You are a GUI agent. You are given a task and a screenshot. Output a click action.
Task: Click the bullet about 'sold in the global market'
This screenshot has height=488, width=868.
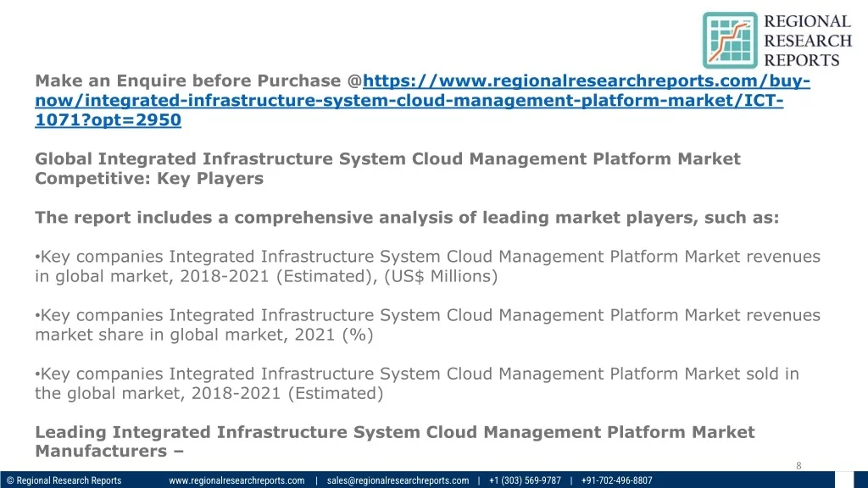tap(417, 384)
